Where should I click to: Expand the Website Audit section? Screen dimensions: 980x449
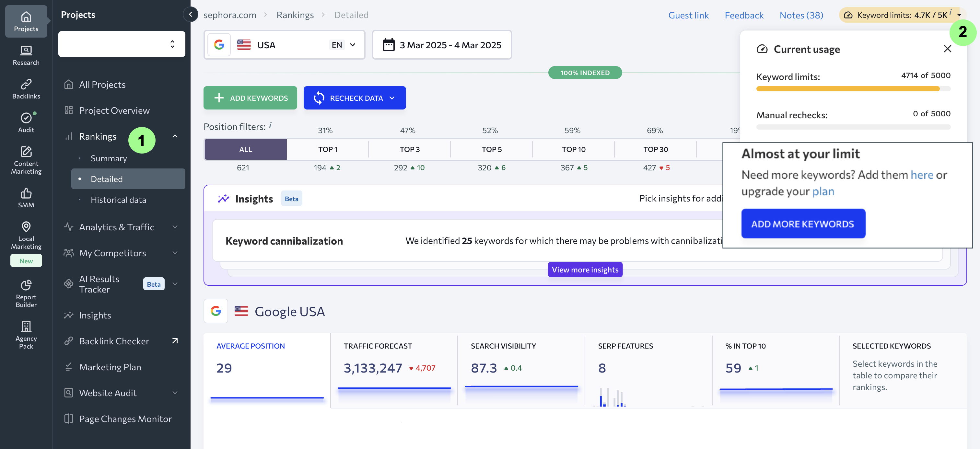coord(175,393)
